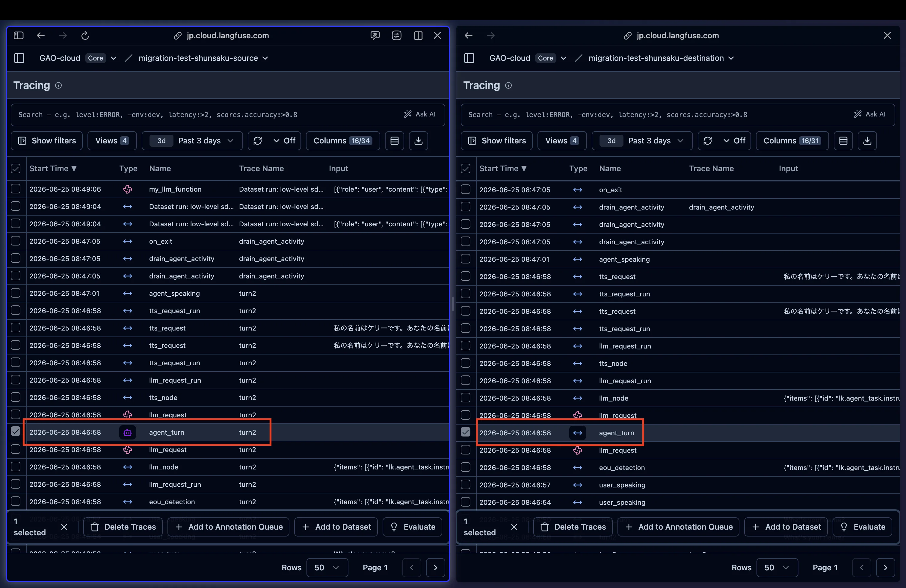906x588 pixels.
Task: Click Evaluate in source window
Action: click(x=413, y=527)
